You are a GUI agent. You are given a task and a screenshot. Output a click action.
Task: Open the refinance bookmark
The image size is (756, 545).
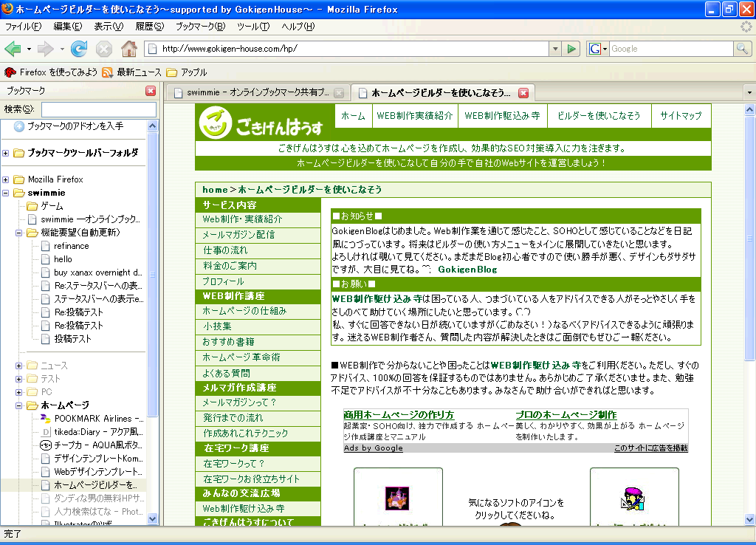[65, 246]
